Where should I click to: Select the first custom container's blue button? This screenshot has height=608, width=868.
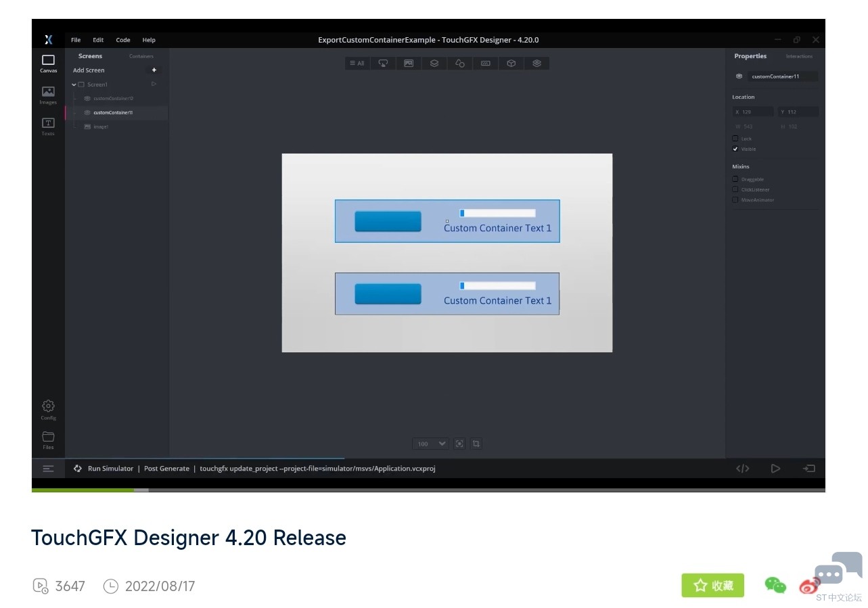388,221
